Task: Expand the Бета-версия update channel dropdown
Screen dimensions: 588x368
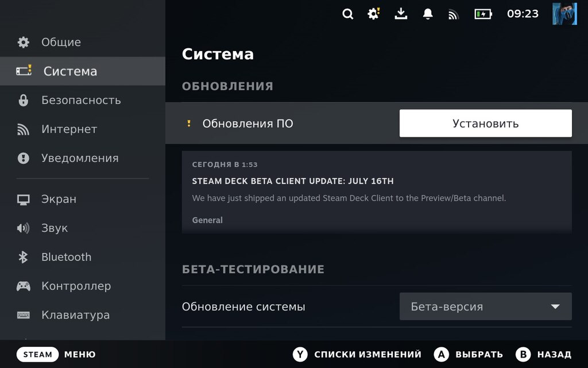Action: tap(486, 306)
